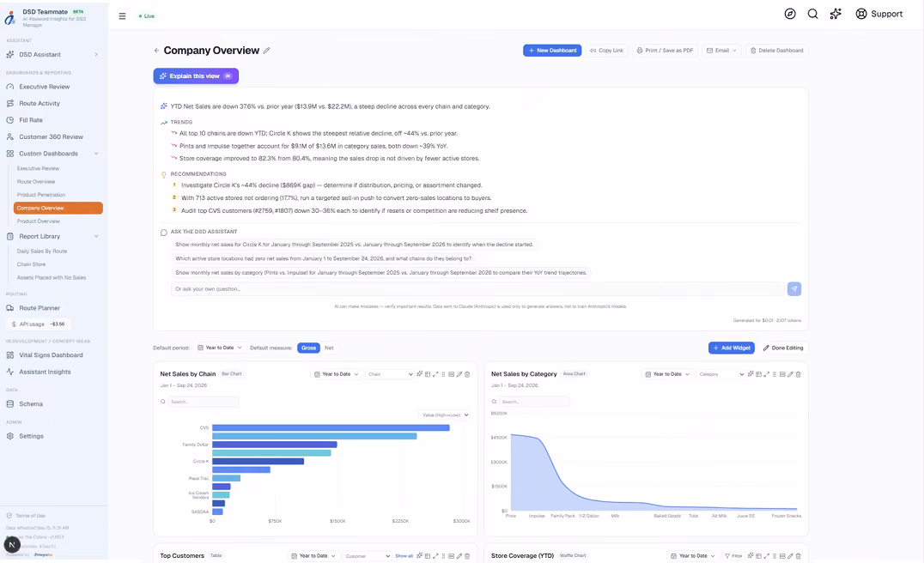The height and width of the screenshot is (563, 924).
Task: Click Show all in Top Customers
Action: point(404,556)
